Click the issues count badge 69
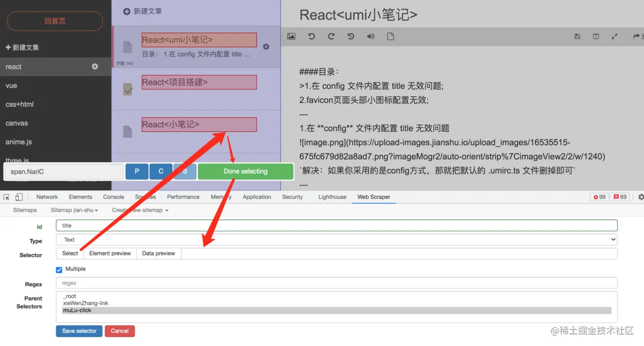The width and height of the screenshot is (644, 346). [620, 197]
